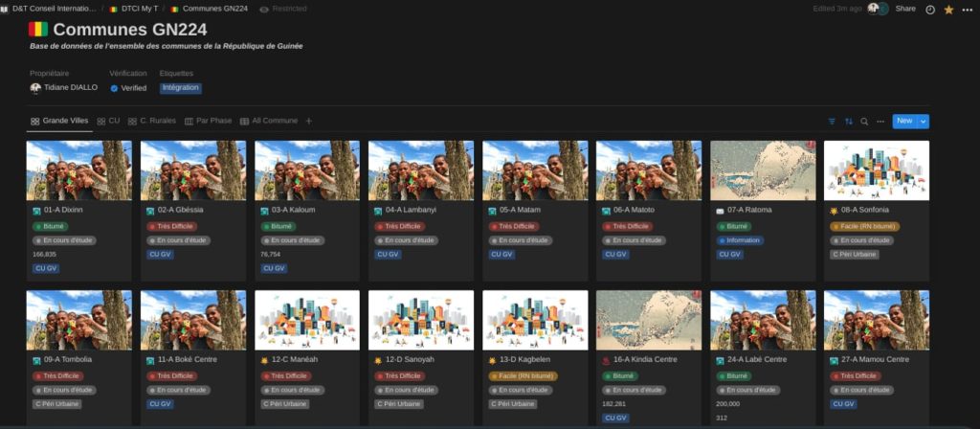Open the database filter icon
Viewport: 980px width, 429px height.
[x=832, y=122]
